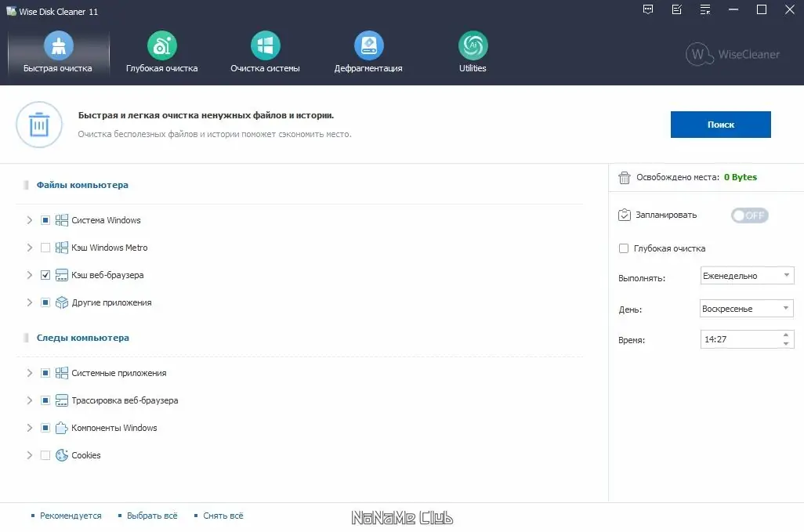Uncheck Кэш веб-браузера
This screenshot has width=804, height=532.
click(45, 275)
